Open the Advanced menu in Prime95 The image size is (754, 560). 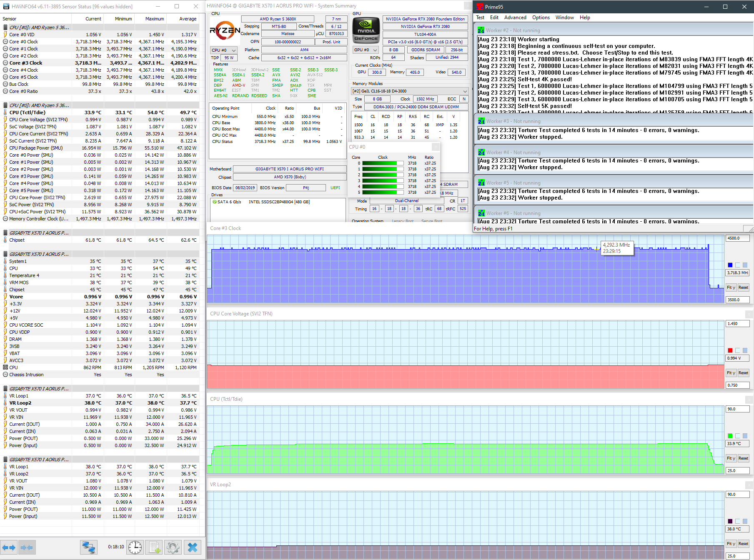click(x=515, y=17)
